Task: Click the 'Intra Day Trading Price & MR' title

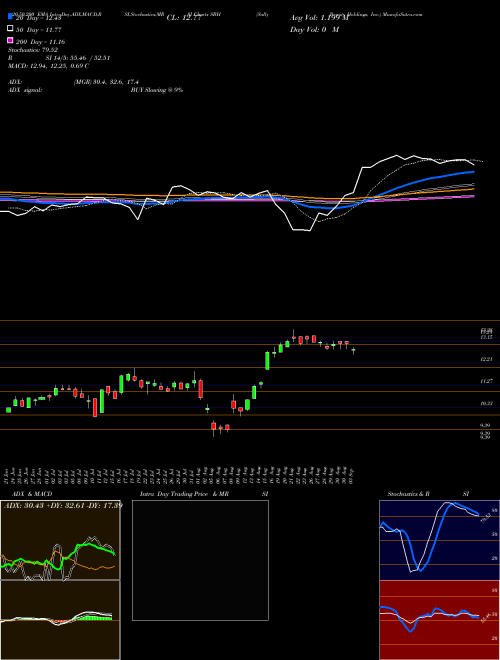Action: pos(184,494)
